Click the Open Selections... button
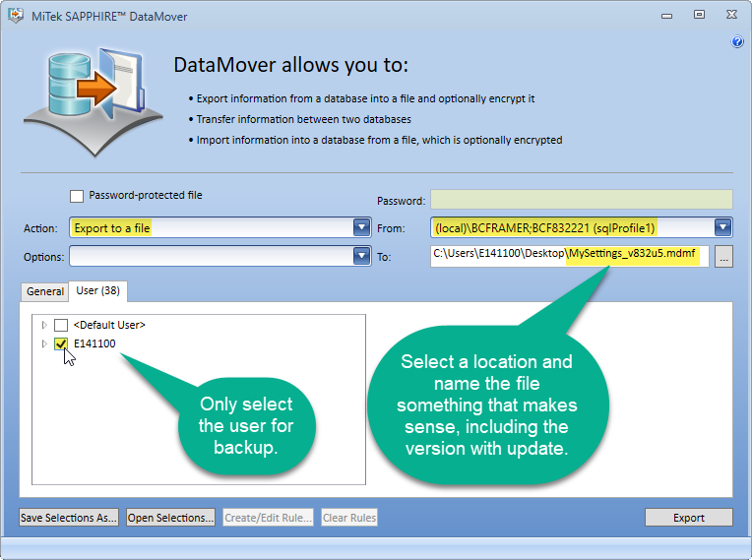The height and width of the screenshot is (560, 752). [x=170, y=518]
